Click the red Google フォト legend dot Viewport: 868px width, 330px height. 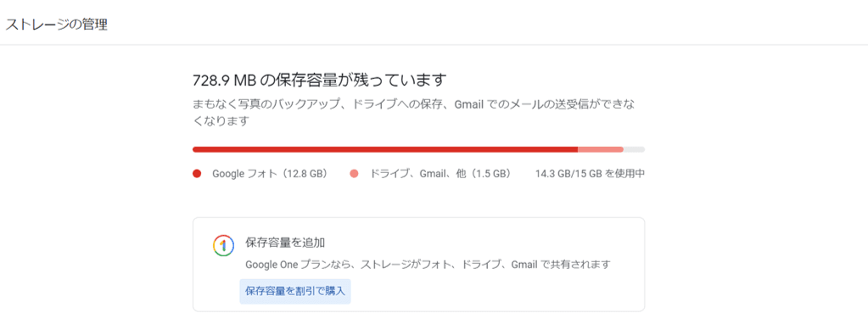pos(197,174)
